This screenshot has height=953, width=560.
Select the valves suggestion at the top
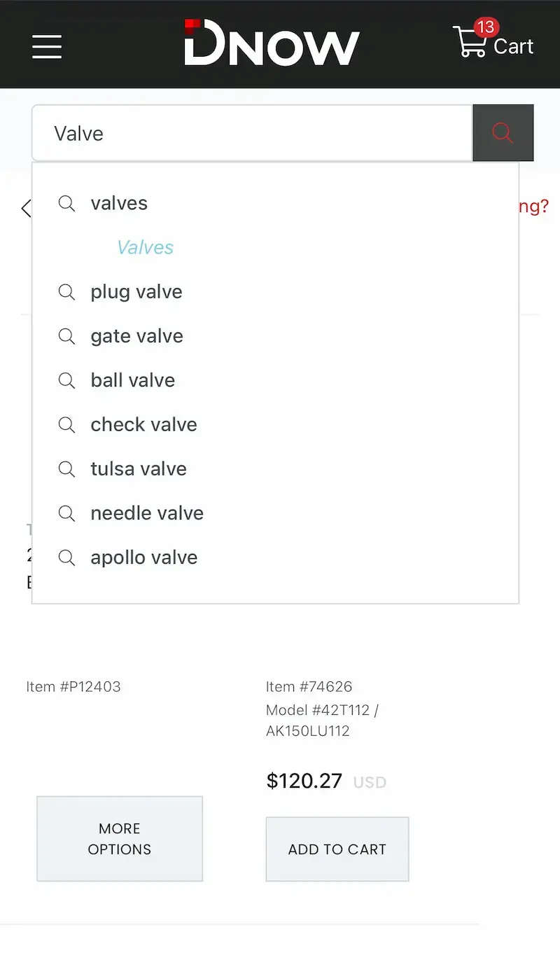pos(119,203)
